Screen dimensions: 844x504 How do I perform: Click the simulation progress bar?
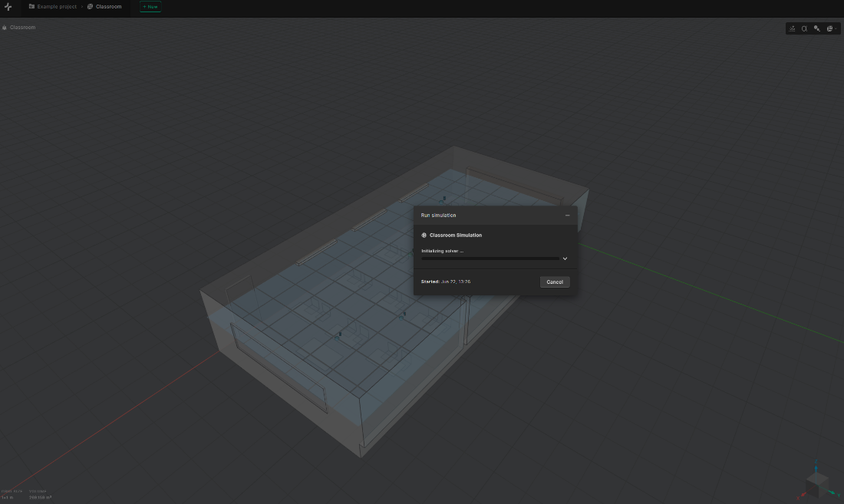[x=490, y=259]
